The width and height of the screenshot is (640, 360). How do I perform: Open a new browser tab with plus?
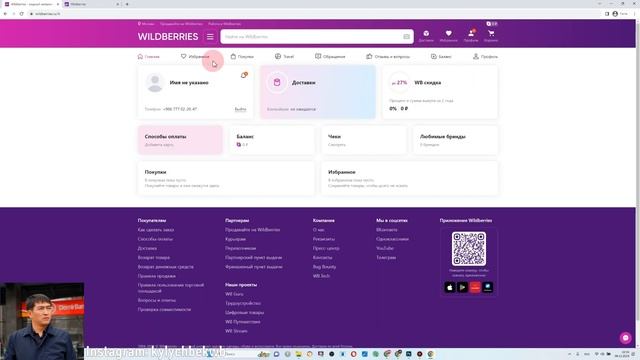127,4
